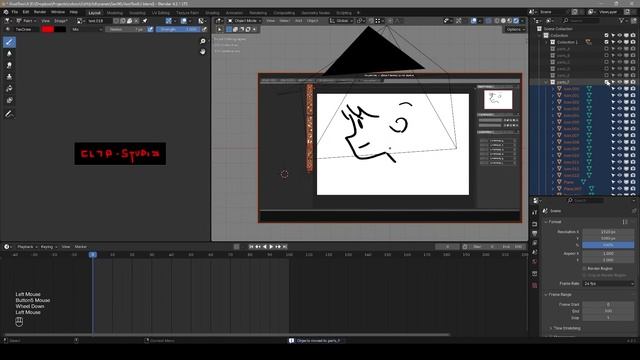Open the Frame Rate 24 fps dropdown
640x360 pixels.
609,284
